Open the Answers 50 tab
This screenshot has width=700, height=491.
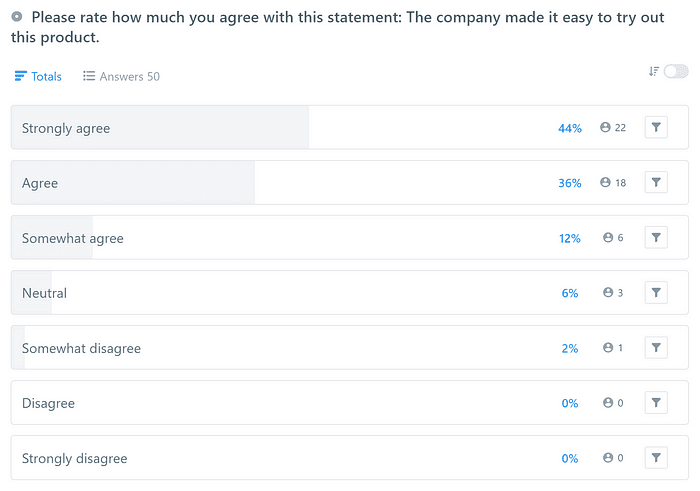tap(121, 76)
